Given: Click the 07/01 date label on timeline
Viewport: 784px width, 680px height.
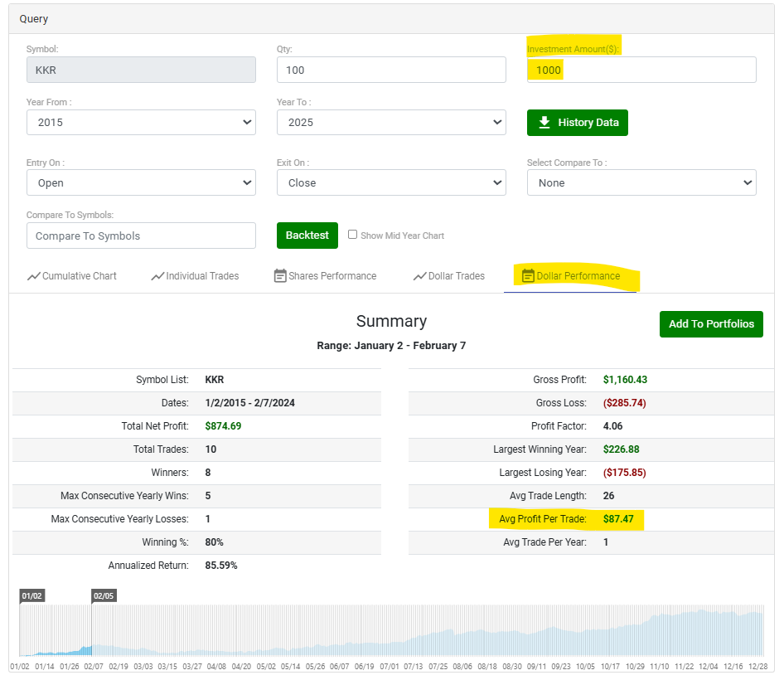Looking at the screenshot, I should (389, 667).
